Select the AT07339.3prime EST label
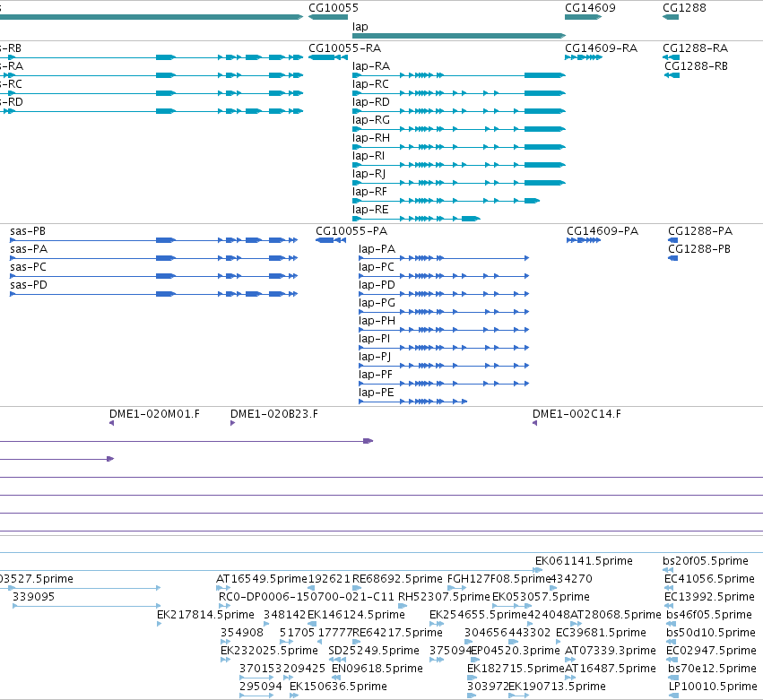 point(611,651)
